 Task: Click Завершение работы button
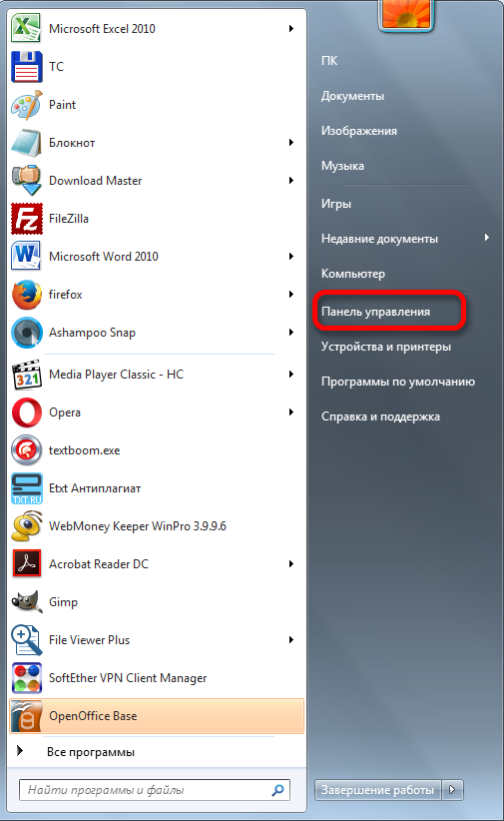[378, 790]
